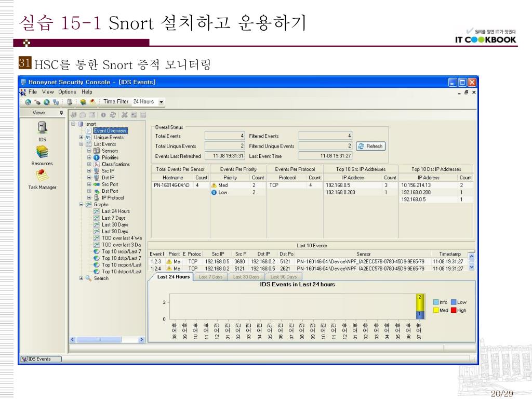Click the Total Events value field
Screen dimensions: 532x399
click(224, 136)
